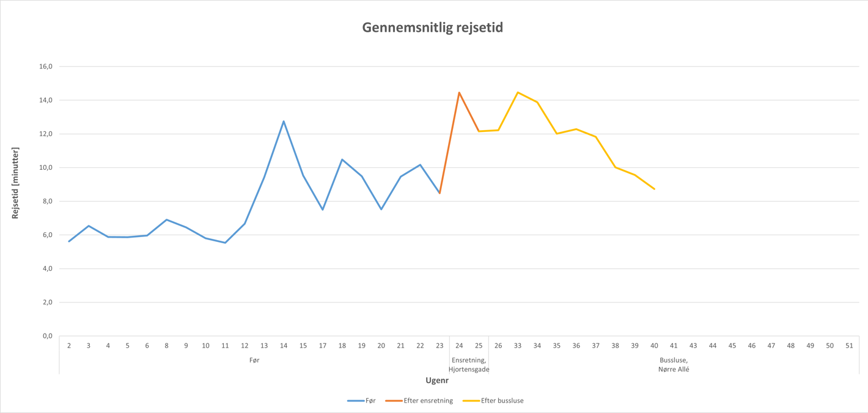Click the "Ensretning, Hjortensgade" category label

click(x=469, y=365)
